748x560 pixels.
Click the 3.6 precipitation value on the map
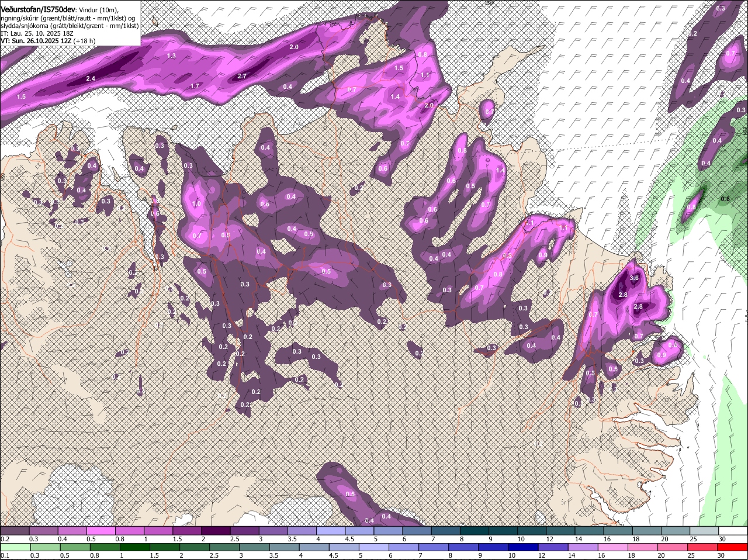coord(634,278)
